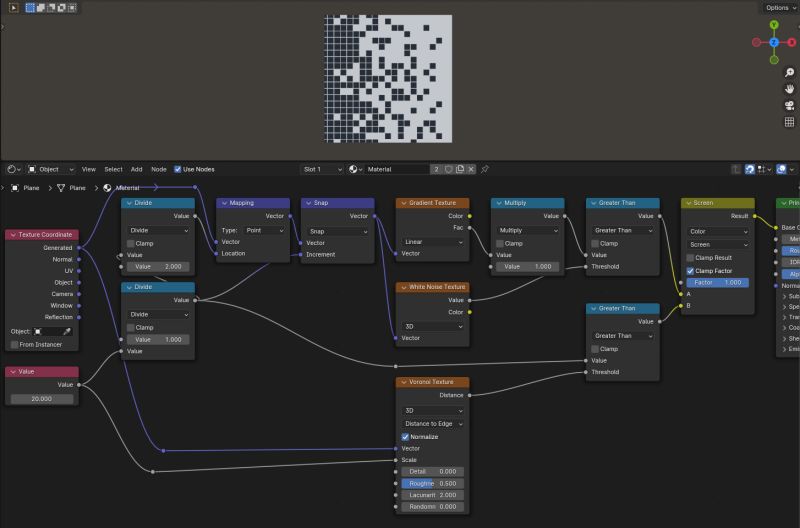Image resolution: width=800 pixels, height=528 pixels.
Task: Click the viewport zoom magnifier icon
Action: pos(789,72)
